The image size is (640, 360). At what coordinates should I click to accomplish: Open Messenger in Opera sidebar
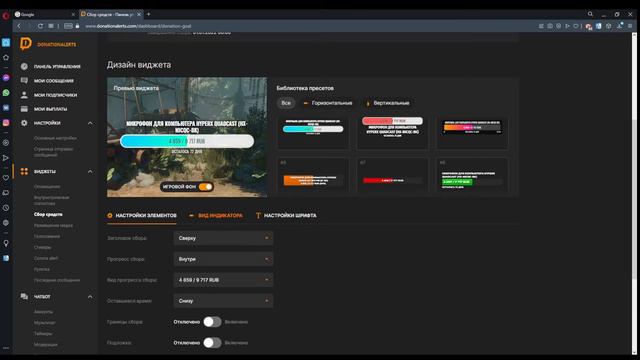coord(6,78)
